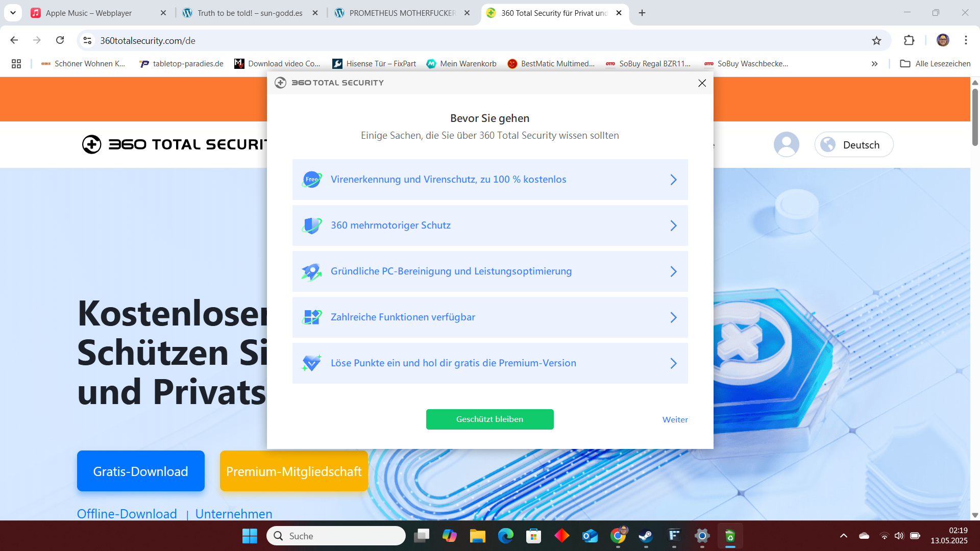Open 'Hisense Tür – FixPart' bookmark

coord(374,64)
